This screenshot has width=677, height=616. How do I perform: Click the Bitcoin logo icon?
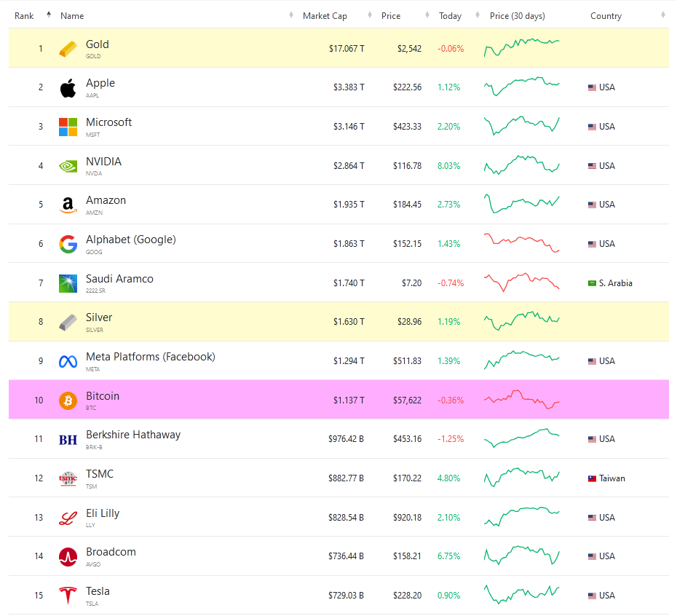(x=68, y=400)
